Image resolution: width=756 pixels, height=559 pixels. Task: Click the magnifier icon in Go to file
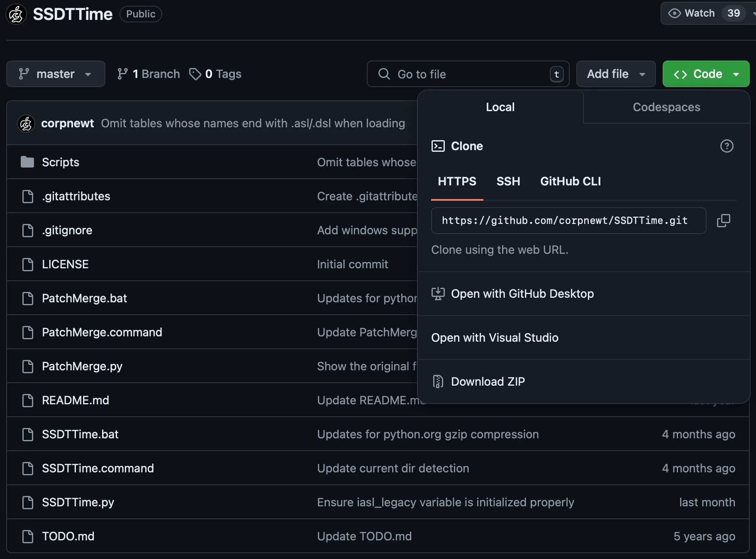point(384,74)
